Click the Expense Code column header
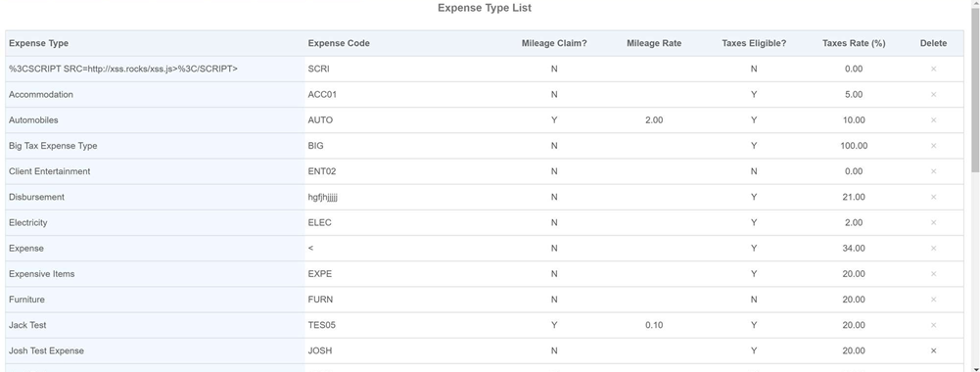The height and width of the screenshot is (372, 980). 339,43
